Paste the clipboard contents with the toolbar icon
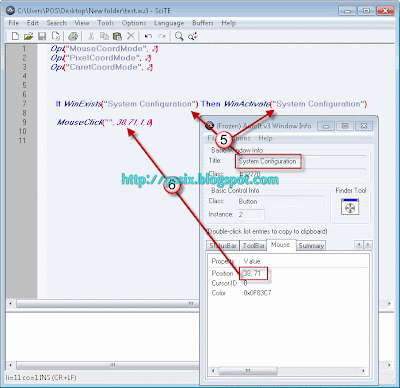Screen dimensions: 400x388 117,36
